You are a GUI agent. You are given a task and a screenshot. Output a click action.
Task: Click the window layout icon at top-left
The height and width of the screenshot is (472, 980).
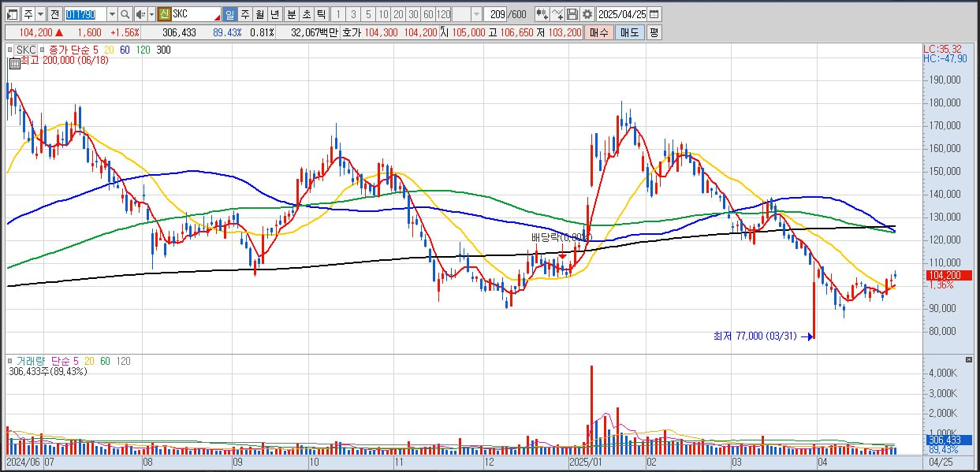[x=12, y=14]
